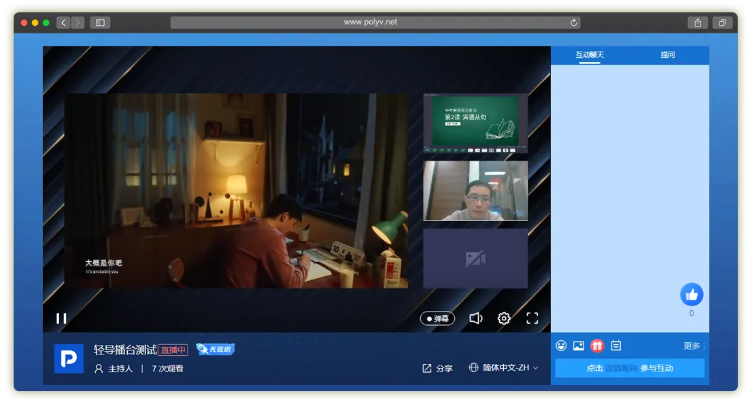Open the emoji picker in chat
Viewport: 748px width, 400px height.
point(562,346)
